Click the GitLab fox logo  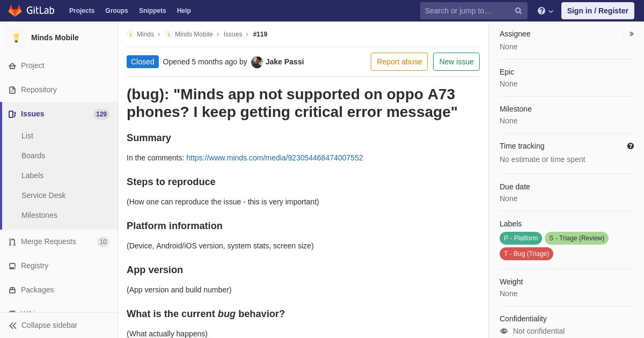tap(15, 11)
